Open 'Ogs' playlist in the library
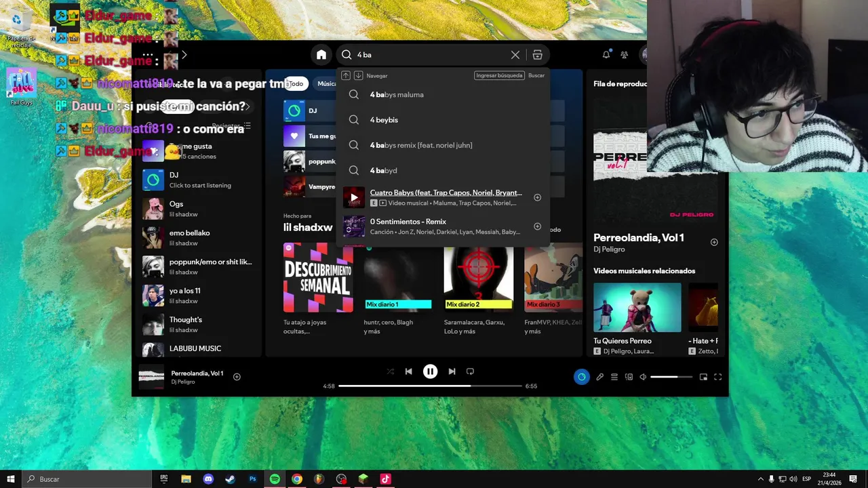This screenshot has height=488, width=868. point(197,209)
